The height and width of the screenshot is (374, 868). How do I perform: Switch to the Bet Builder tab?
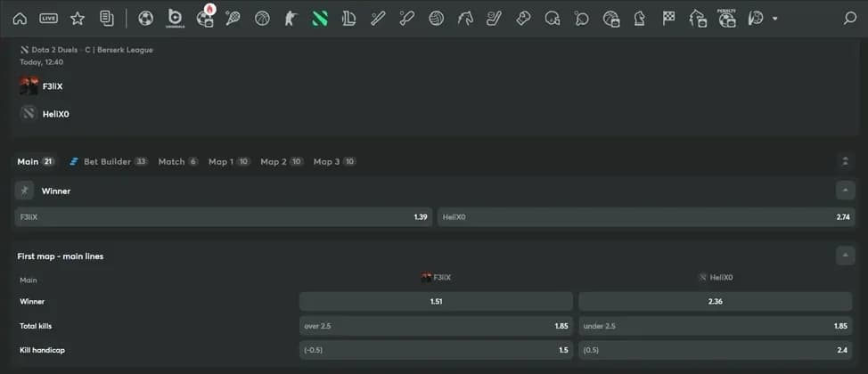click(109, 161)
